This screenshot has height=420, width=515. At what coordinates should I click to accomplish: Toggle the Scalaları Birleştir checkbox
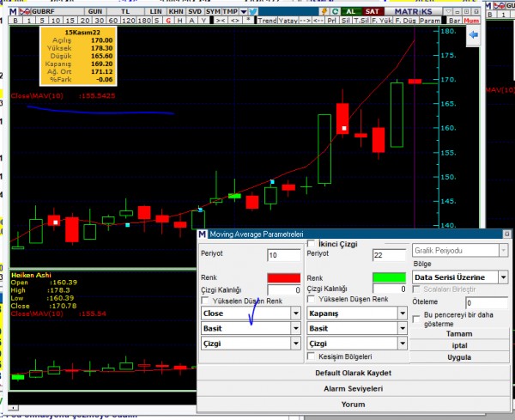[416, 289]
